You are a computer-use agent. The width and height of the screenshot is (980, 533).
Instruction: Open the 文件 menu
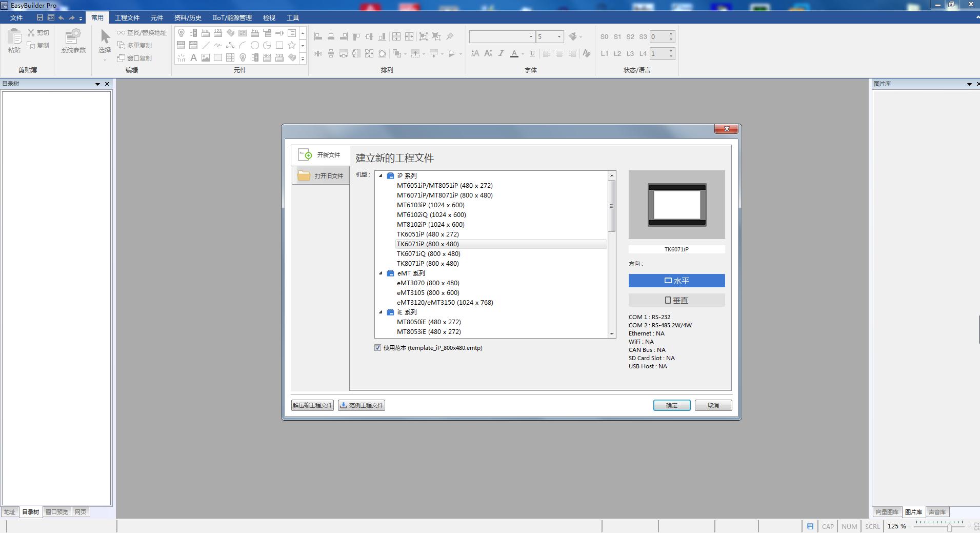coord(16,17)
